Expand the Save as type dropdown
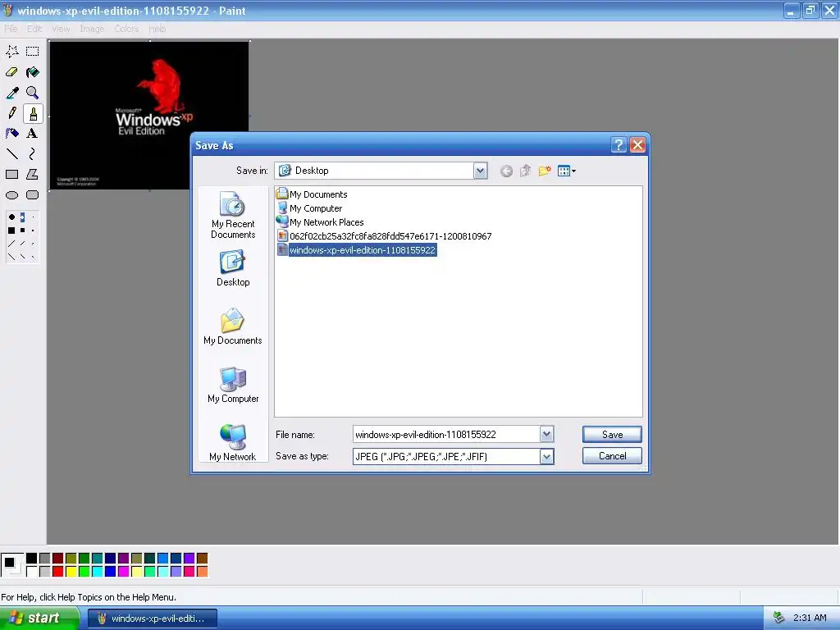This screenshot has height=630, width=840. point(546,456)
